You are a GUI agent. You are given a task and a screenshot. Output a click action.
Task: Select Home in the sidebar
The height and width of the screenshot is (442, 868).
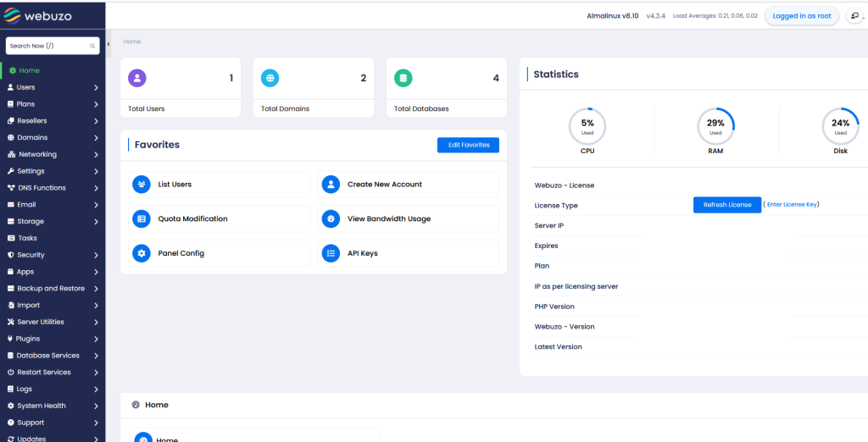click(x=29, y=70)
